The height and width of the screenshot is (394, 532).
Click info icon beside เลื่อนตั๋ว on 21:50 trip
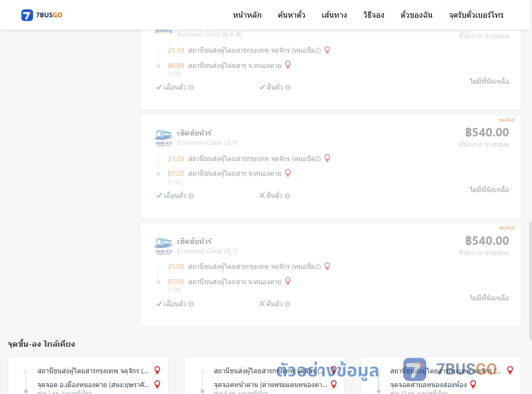point(191,304)
